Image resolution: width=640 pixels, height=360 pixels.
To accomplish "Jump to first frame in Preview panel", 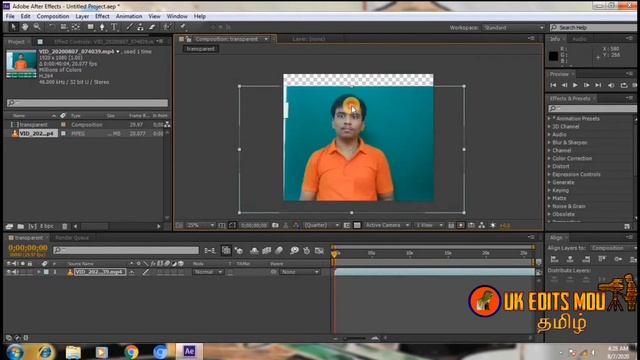I will pyautogui.click(x=553, y=85).
